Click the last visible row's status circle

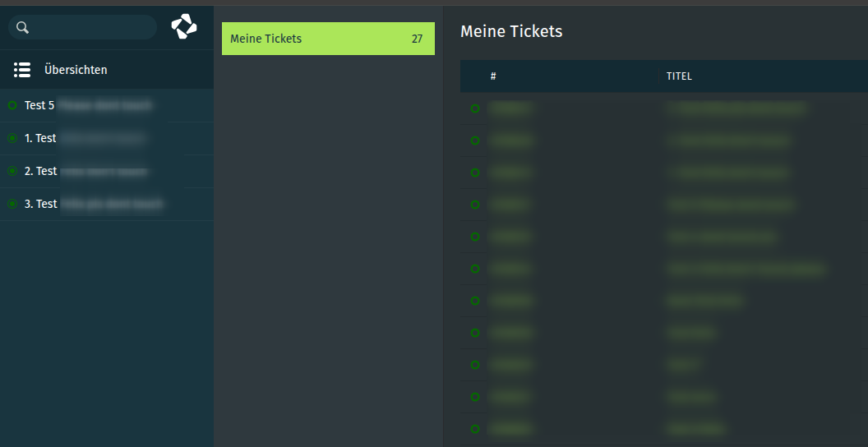coord(475,429)
